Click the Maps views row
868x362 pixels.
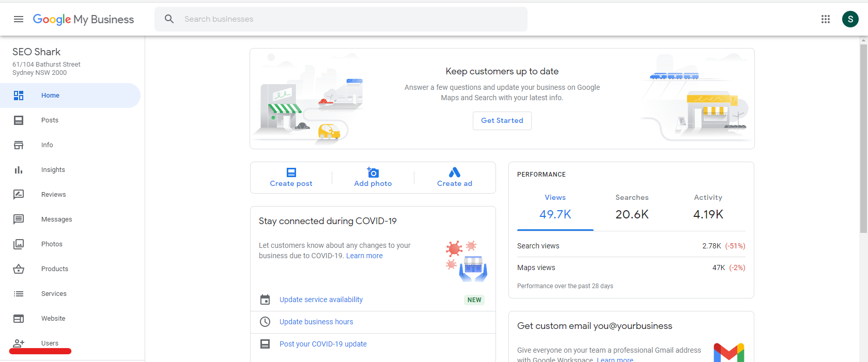pos(631,267)
